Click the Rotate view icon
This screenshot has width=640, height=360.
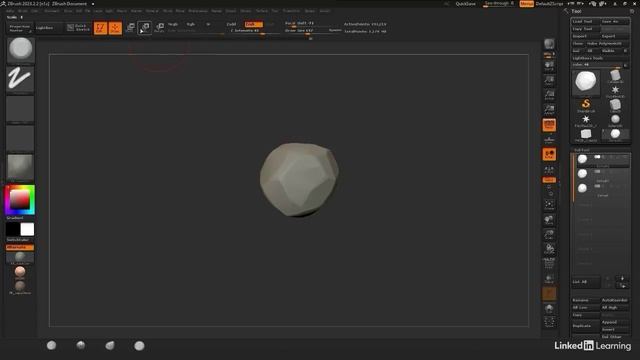[549, 249]
